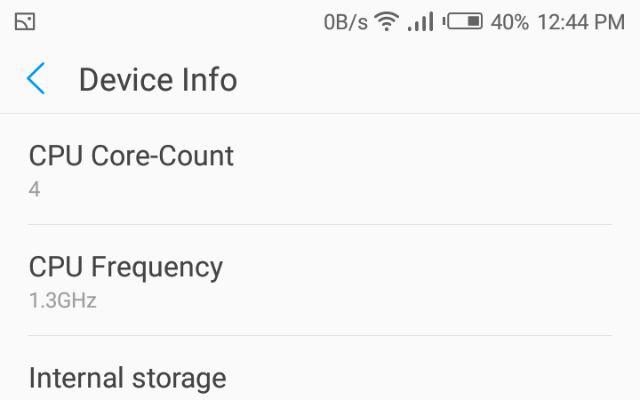Tap empty header space beside Device Info
This screenshot has width=640, height=400.
coord(437,80)
